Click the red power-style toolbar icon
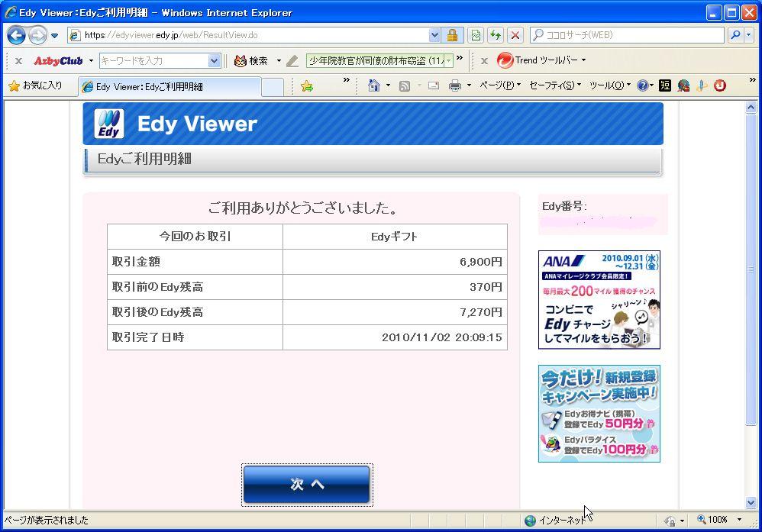This screenshot has height=532, width=762. coord(720,85)
